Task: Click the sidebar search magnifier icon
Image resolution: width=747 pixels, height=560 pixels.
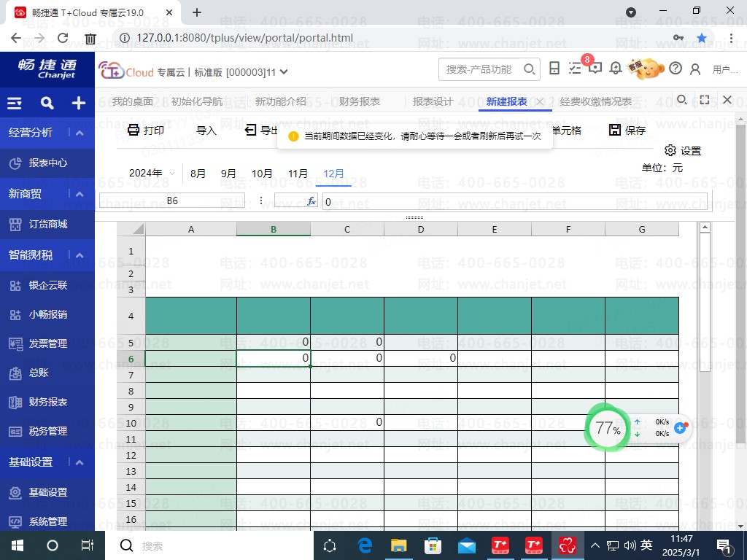Action: point(47,104)
